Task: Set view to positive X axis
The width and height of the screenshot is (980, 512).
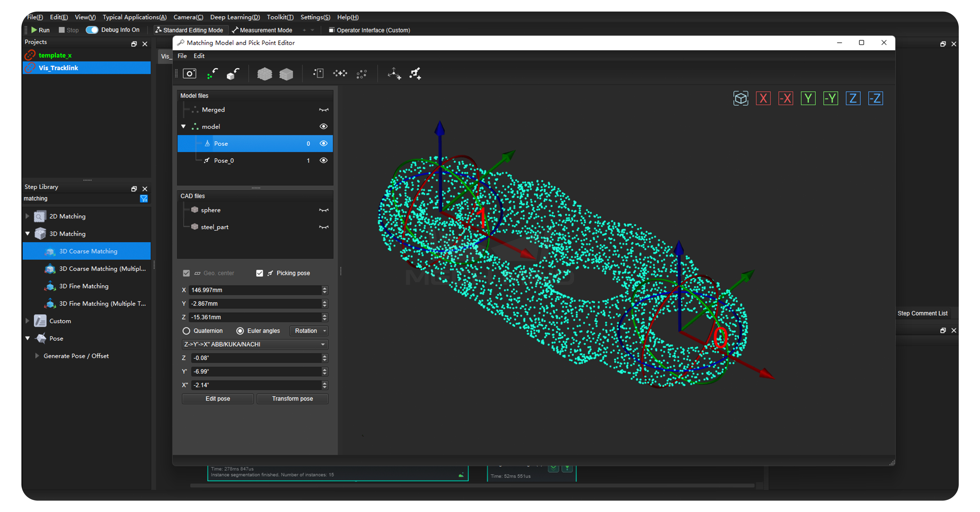Action: point(763,99)
